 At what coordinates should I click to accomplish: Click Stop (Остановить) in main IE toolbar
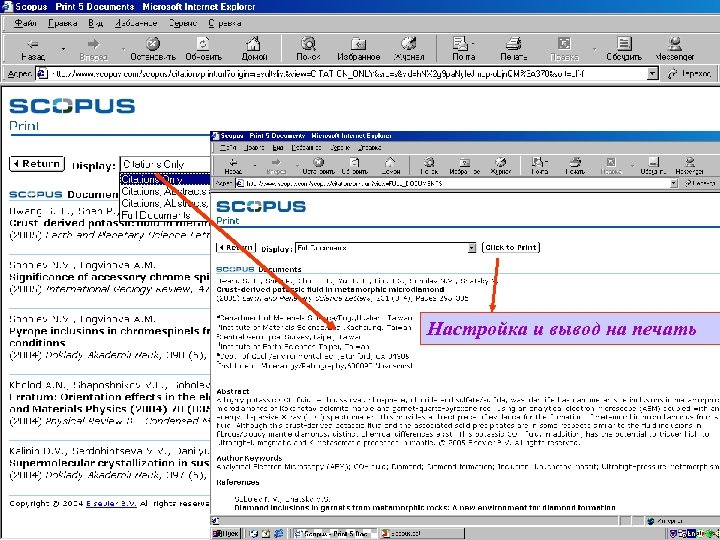[x=153, y=49]
